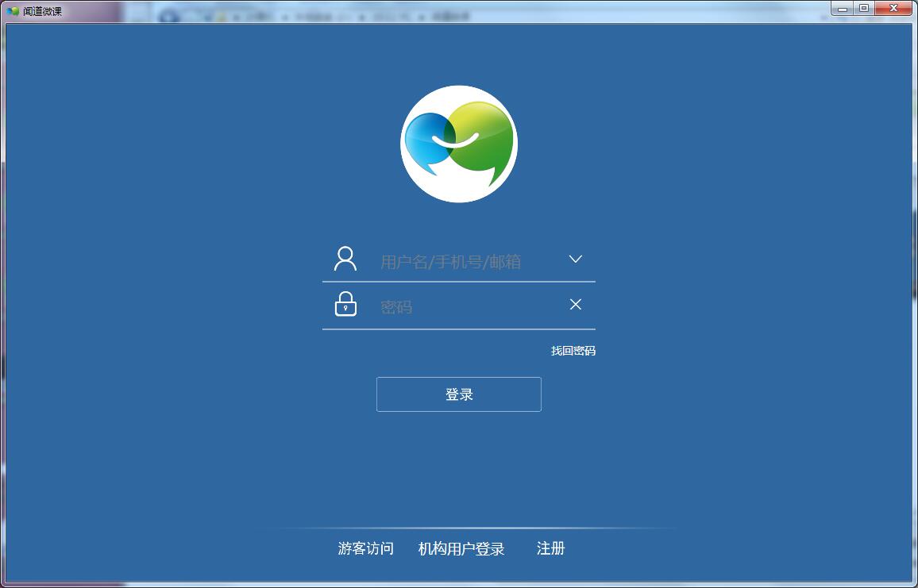The height and width of the screenshot is (588, 918).
Task: Open the 注册 registration page
Action: point(550,548)
